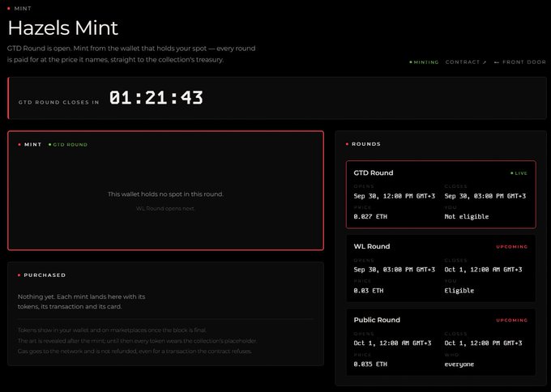Click the 'GTD Round is open' intro paragraph

(131, 54)
